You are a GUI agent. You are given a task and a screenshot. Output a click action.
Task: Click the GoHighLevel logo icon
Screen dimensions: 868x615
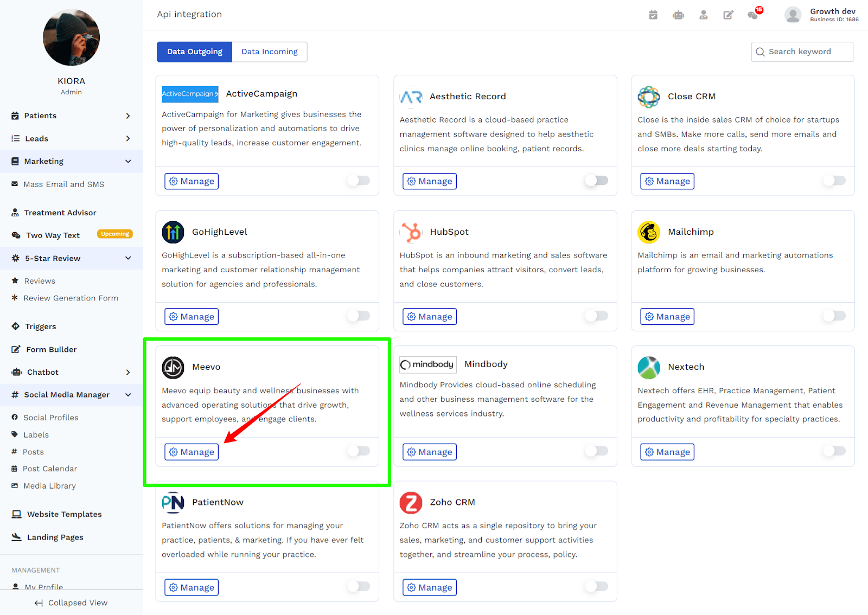click(173, 232)
